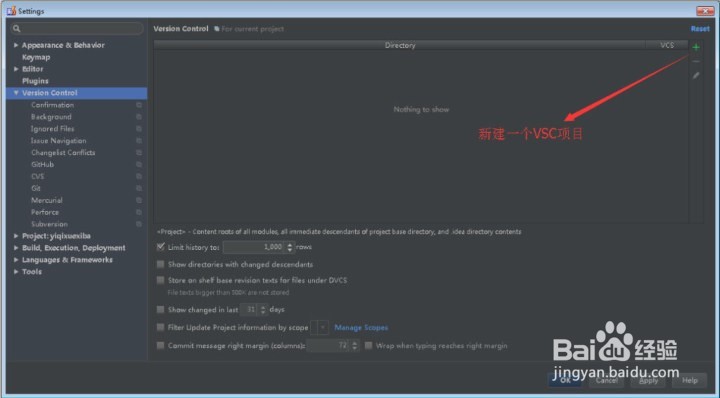
Task: Select the CVS settings subpage
Action: pyautogui.click(x=38, y=176)
